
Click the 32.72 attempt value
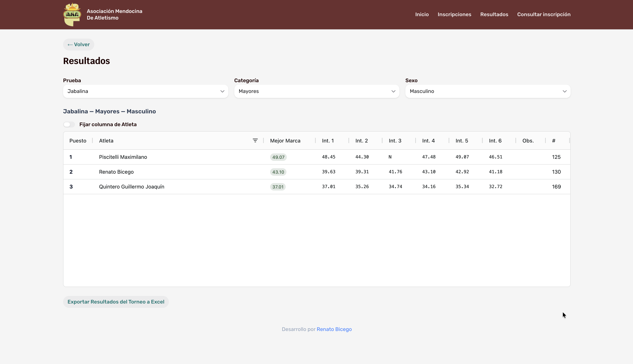(x=496, y=186)
